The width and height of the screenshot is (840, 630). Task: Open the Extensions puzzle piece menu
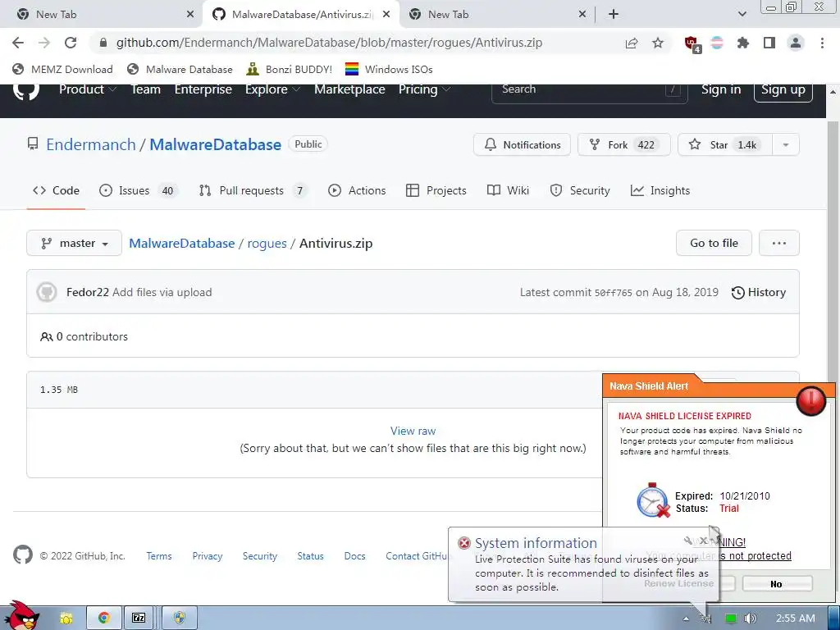point(743,43)
